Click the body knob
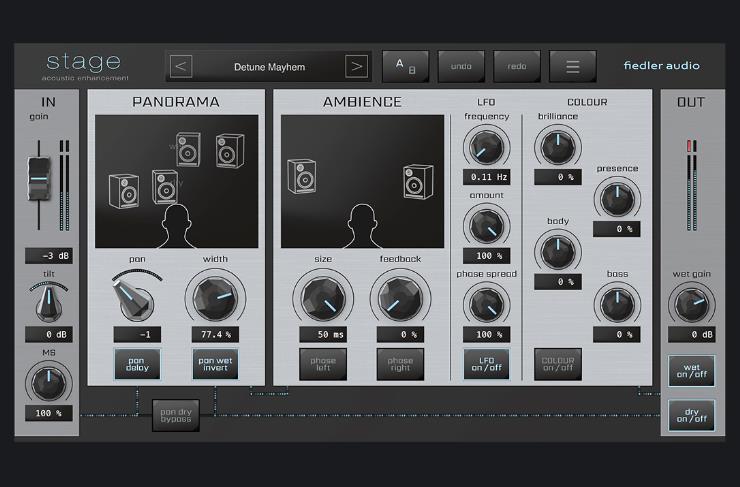 tap(558, 252)
